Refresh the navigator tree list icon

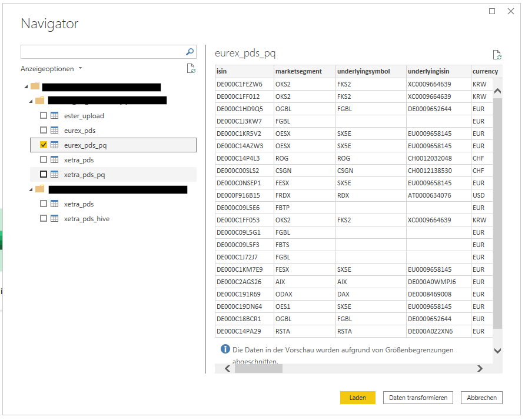coord(191,68)
